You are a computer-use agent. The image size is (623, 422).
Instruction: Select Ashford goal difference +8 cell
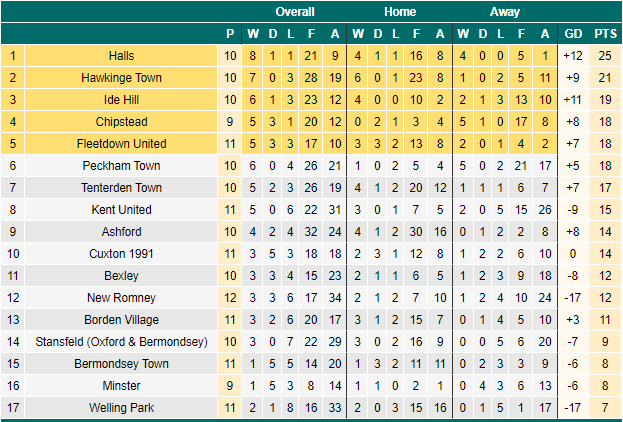(573, 232)
